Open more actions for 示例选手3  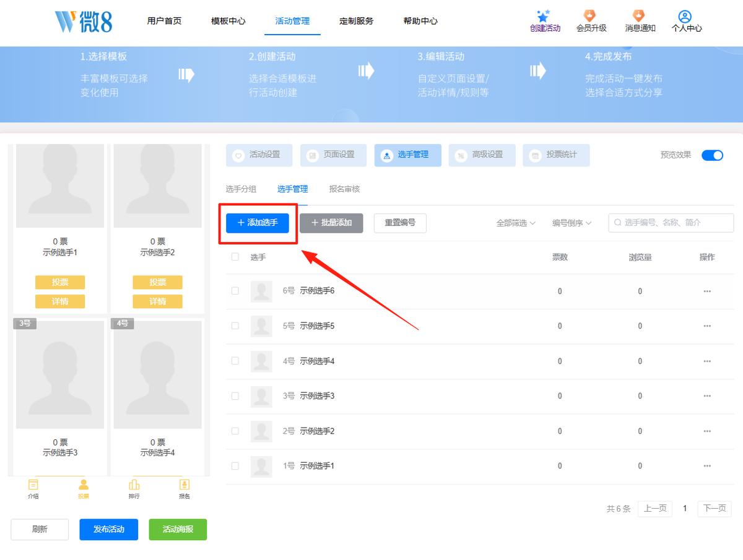tap(707, 396)
